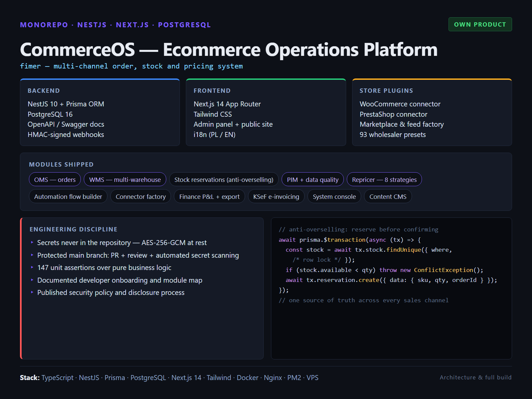Viewport: 532px width, 399px height.
Task: Click the "Content CMS" module pill
Action: click(388, 197)
